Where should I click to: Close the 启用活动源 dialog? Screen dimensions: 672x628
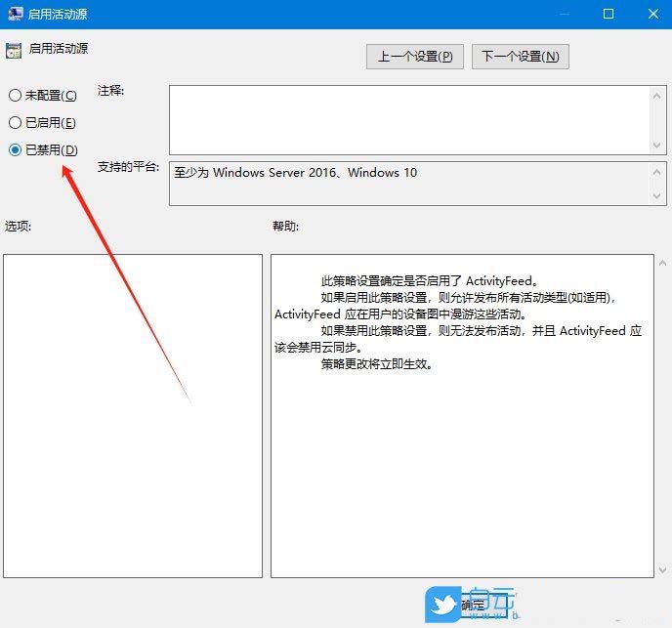(653, 14)
